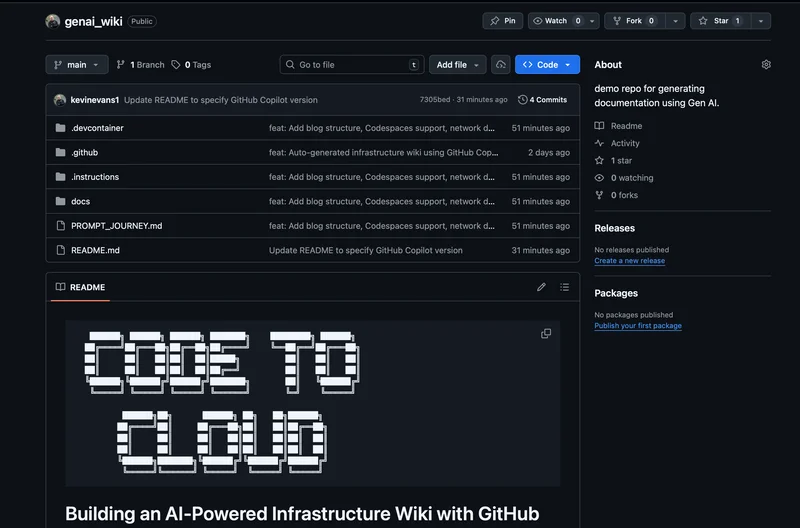
Task: View 1 star stargazers link
Action: 614,161
